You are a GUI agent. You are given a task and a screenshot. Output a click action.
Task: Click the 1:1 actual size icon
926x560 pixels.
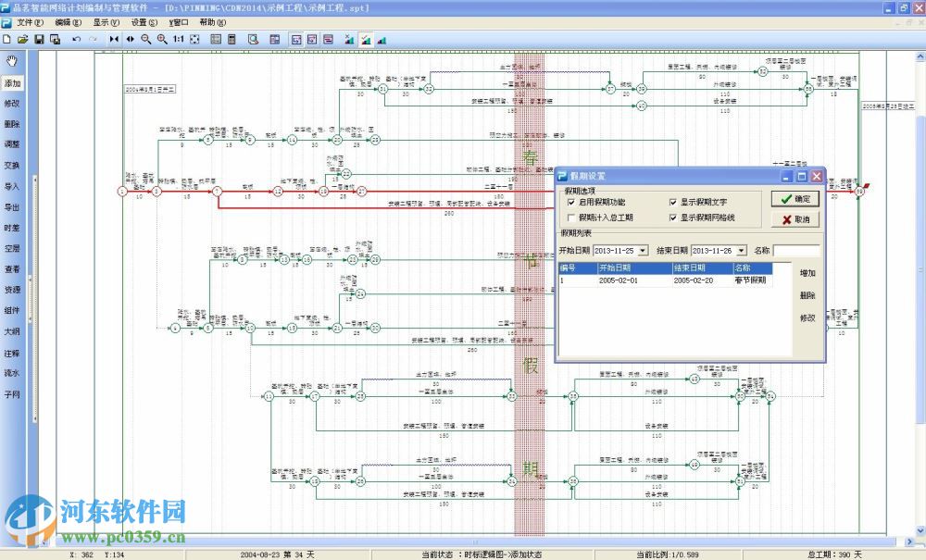(179, 40)
